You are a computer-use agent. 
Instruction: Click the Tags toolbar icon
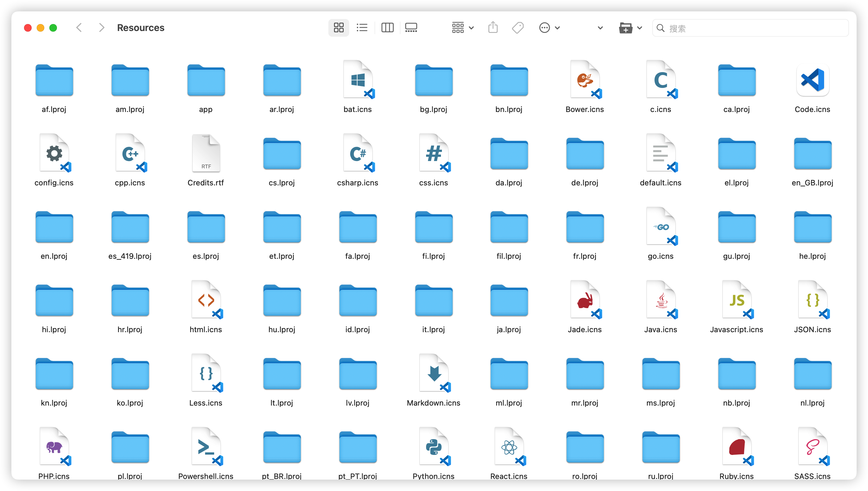pos(518,28)
